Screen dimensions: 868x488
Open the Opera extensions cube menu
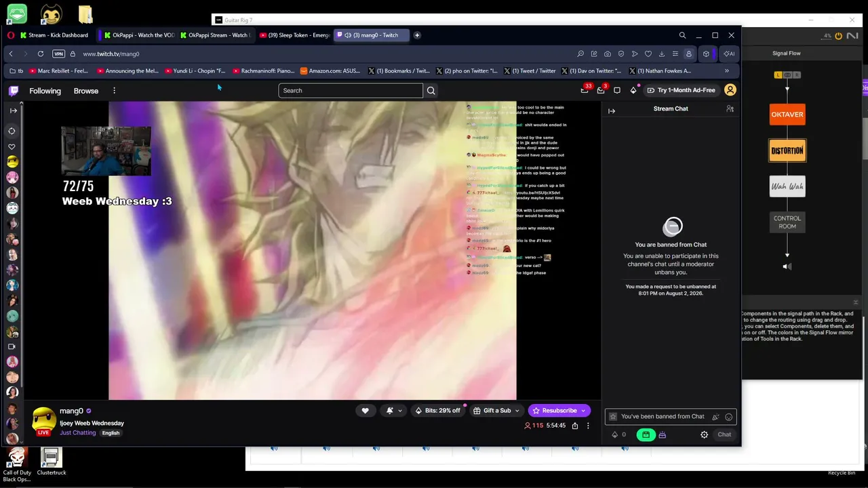coord(706,54)
